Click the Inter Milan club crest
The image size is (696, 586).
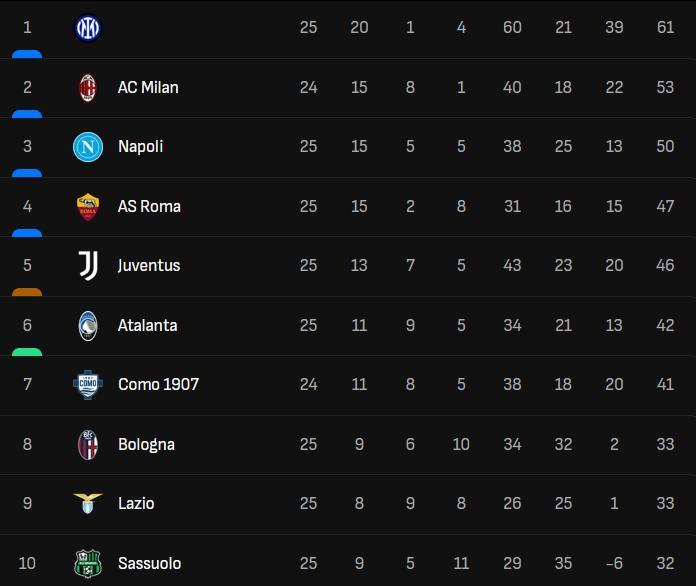coord(88,28)
